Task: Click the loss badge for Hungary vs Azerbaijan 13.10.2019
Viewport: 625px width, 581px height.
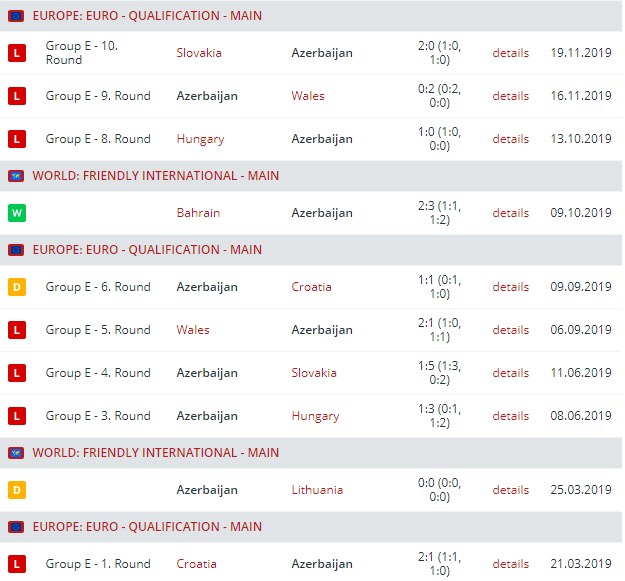Action: tap(15, 139)
